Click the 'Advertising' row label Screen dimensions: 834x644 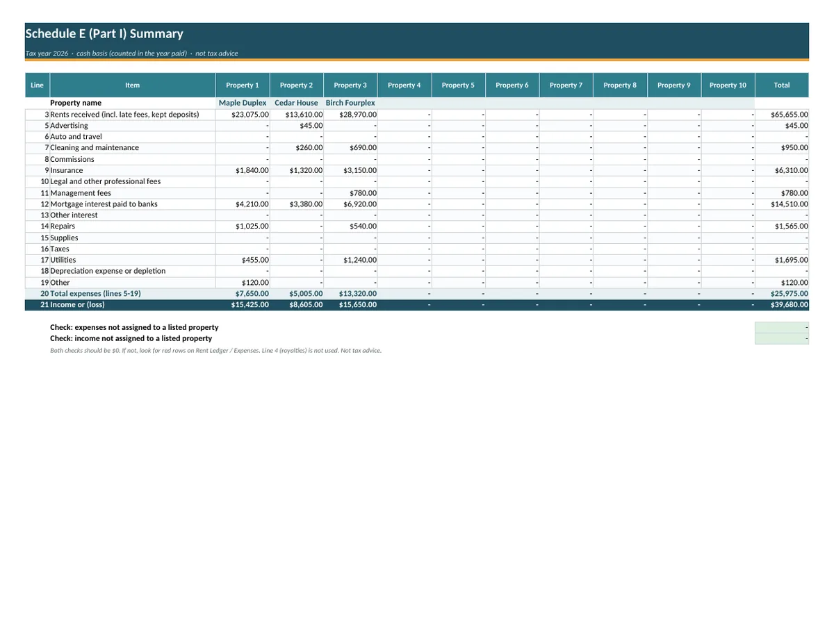click(69, 126)
